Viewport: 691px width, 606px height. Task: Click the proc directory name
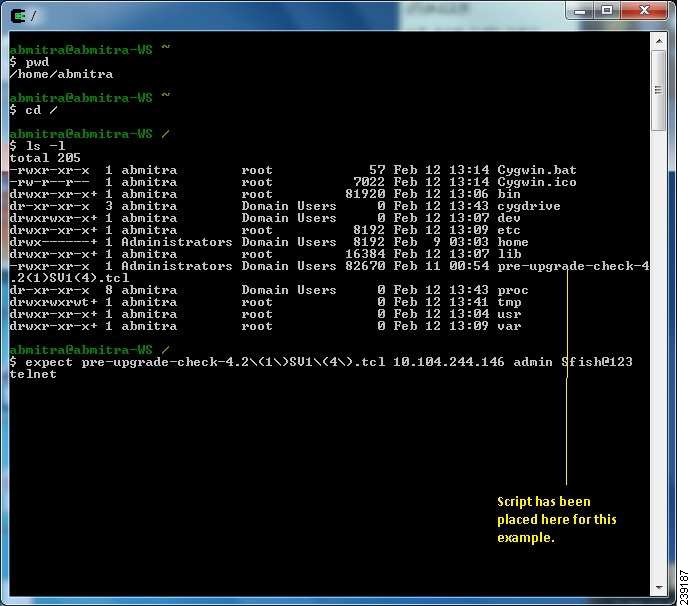pos(513,290)
